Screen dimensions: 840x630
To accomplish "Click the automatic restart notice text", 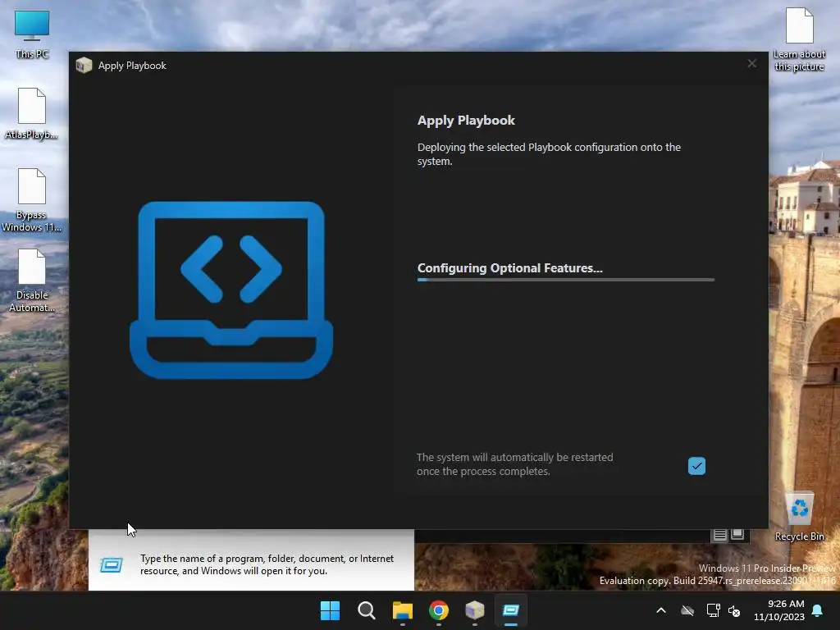I will click(515, 464).
